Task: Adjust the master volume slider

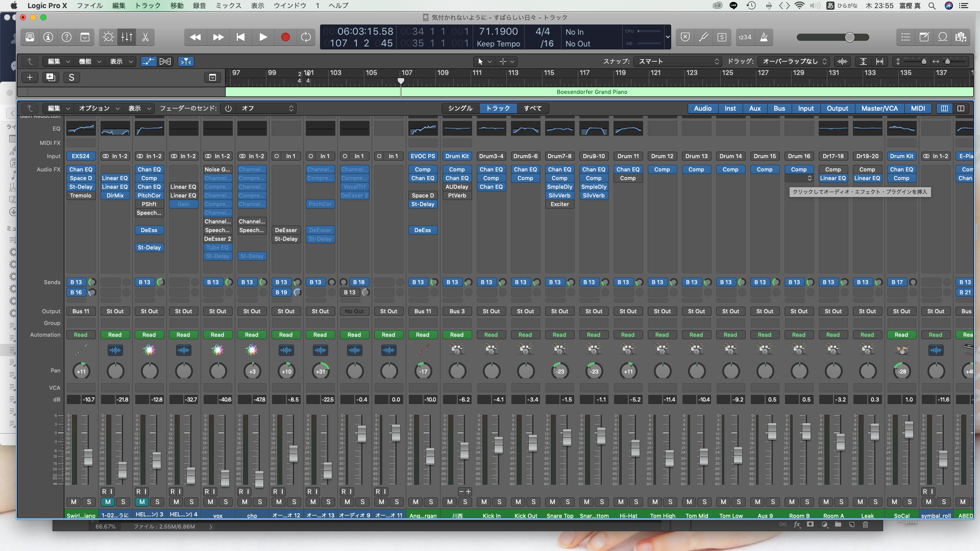Action: pos(849,37)
